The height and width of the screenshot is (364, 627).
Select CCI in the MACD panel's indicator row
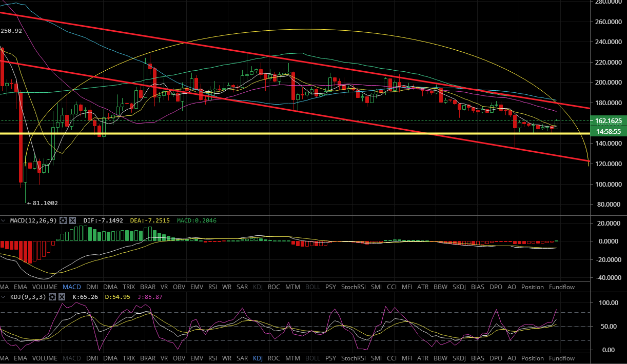pos(392,287)
